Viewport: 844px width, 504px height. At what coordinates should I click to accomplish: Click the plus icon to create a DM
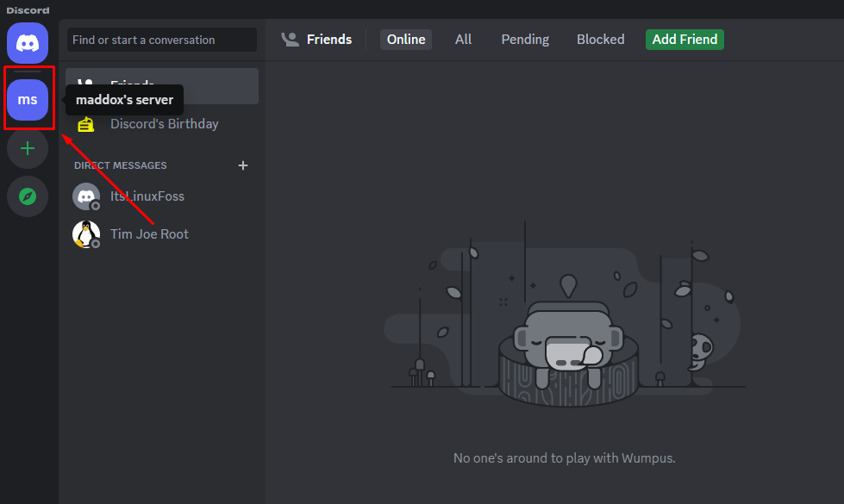pyautogui.click(x=243, y=165)
